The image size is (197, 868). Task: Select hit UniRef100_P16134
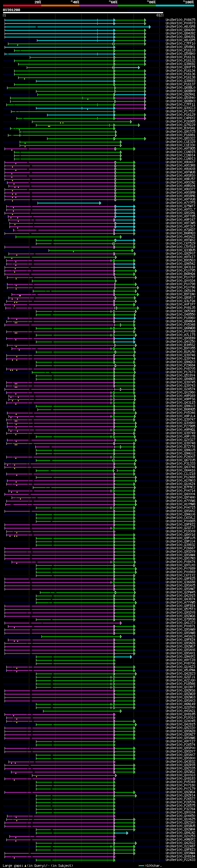180,71
